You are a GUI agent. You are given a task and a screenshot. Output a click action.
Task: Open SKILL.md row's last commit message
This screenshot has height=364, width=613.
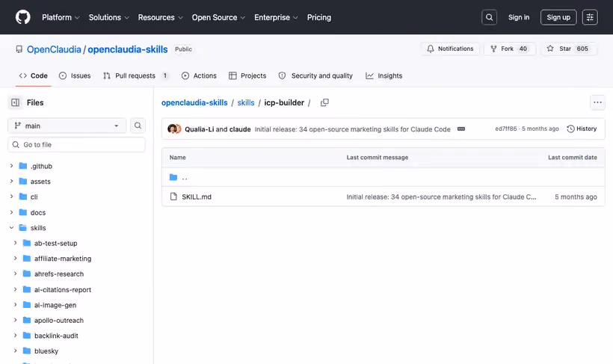pos(441,197)
